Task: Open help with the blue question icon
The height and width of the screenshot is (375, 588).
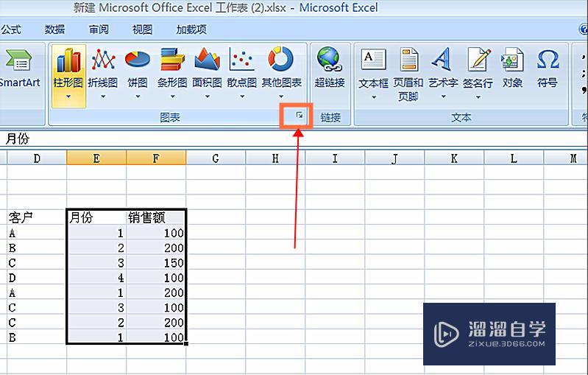Action: [584, 29]
